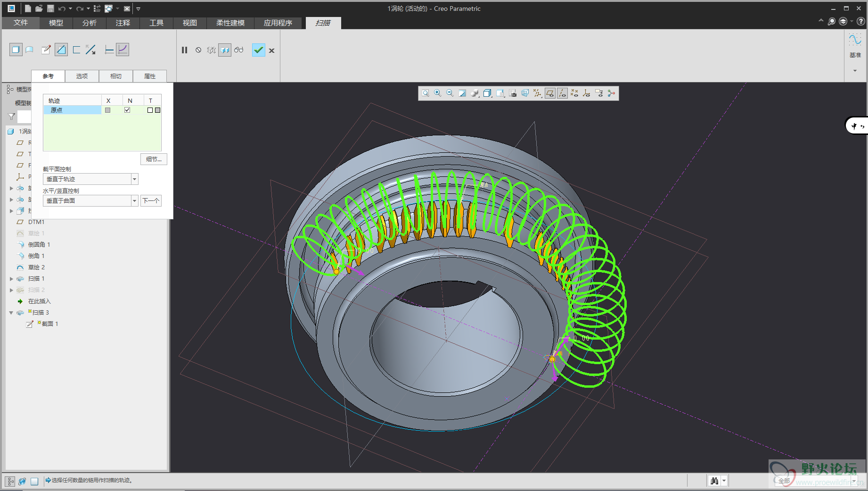
Task: Toggle annotation display visibility
Action: point(599,93)
